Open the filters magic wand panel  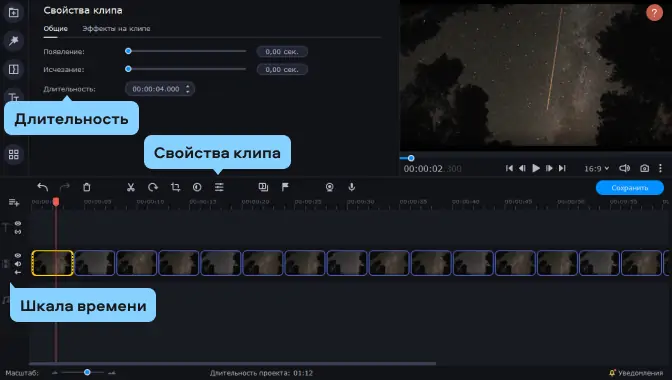[14, 41]
